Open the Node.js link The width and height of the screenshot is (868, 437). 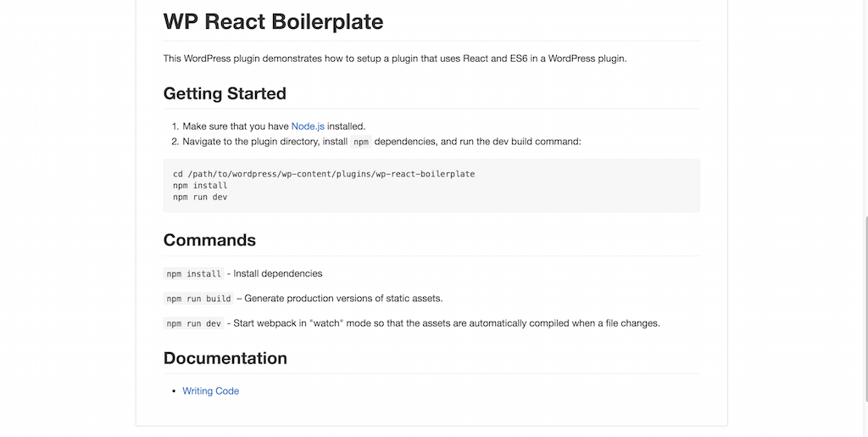pos(308,126)
